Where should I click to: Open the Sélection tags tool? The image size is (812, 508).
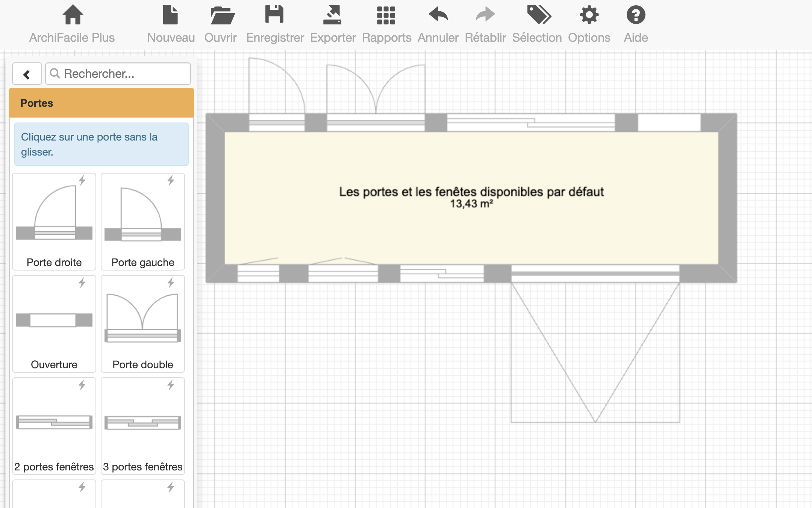pos(538,15)
